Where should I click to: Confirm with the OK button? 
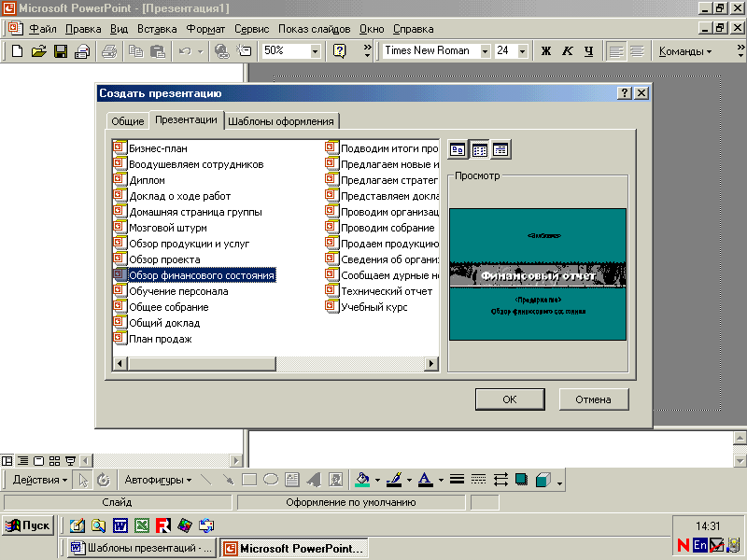tap(510, 399)
